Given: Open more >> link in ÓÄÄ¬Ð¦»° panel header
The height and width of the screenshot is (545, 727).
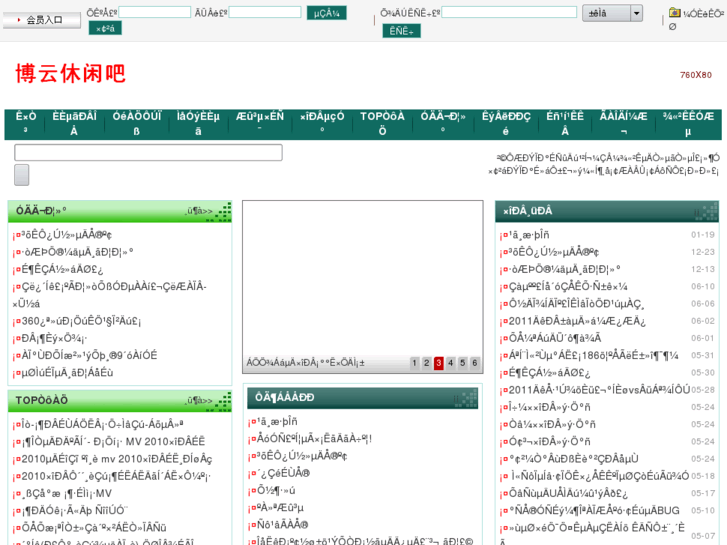Looking at the screenshot, I should pos(199,212).
